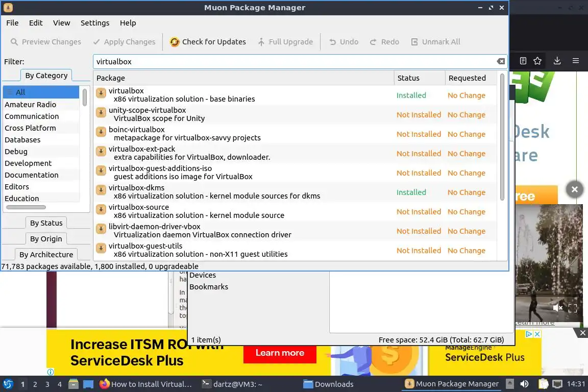Viewport: 588px width, 392px height.
Task: Open the Help menu
Action: (x=128, y=23)
